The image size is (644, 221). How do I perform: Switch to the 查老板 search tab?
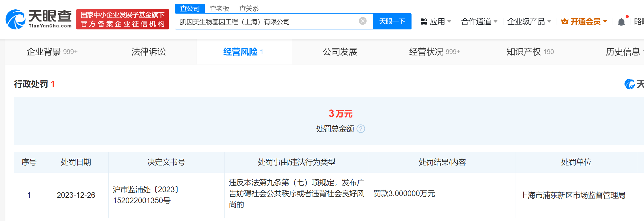pyautogui.click(x=219, y=8)
